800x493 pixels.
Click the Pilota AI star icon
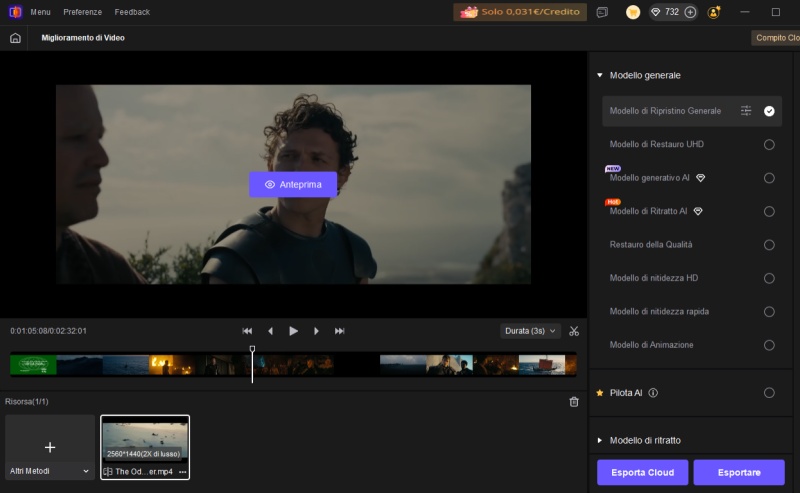pyautogui.click(x=600, y=392)
